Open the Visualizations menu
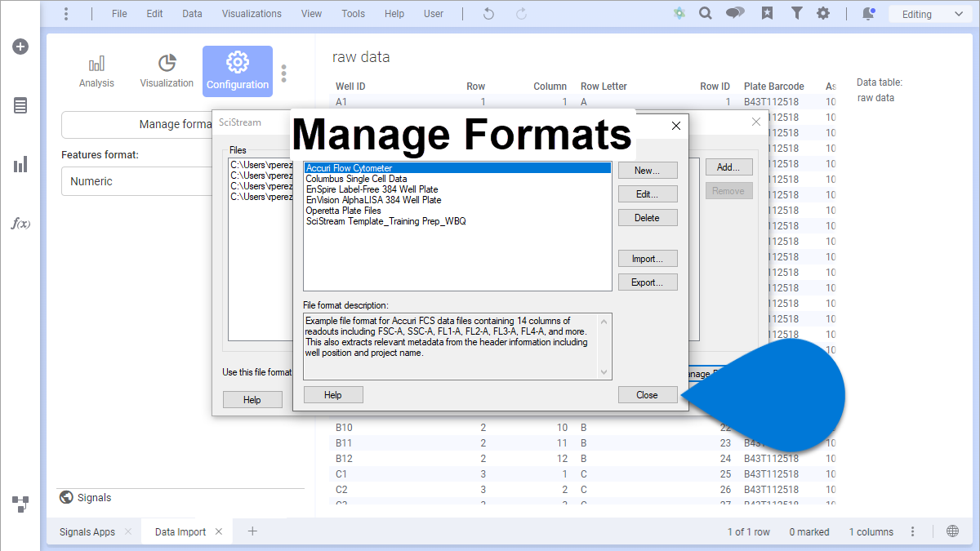The image size is (980, 551). [252, 14]
